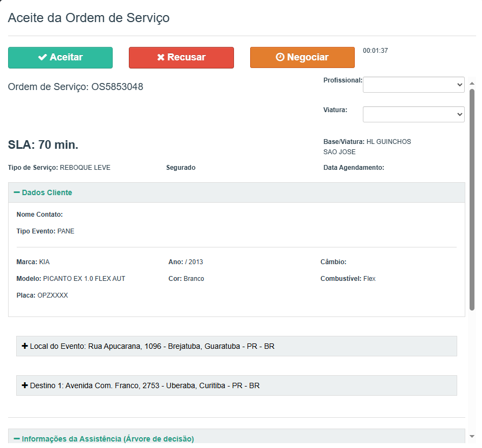Open the Profissional dropdown
The height and width of the screenshot is (448, 482).
coord(413,85)
